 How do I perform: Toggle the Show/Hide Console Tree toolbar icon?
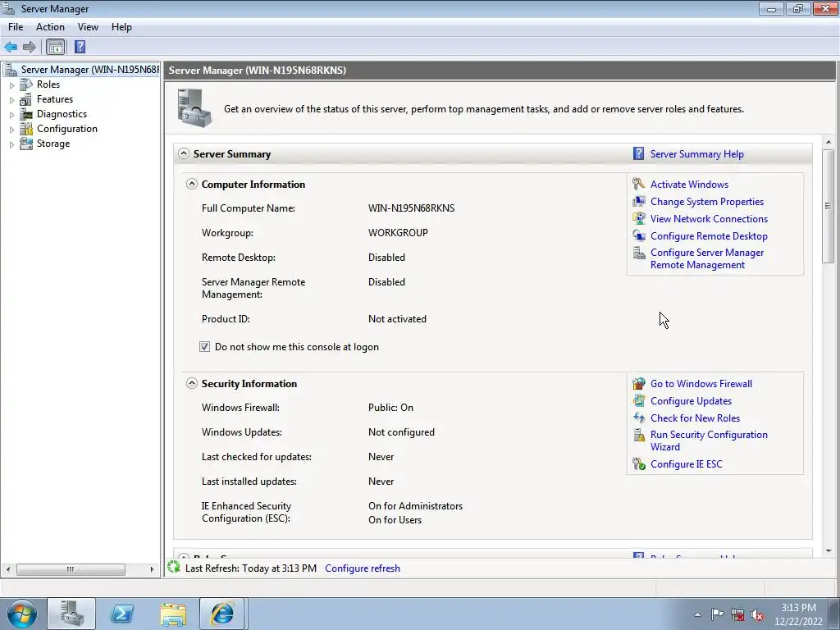pos(55,47)
